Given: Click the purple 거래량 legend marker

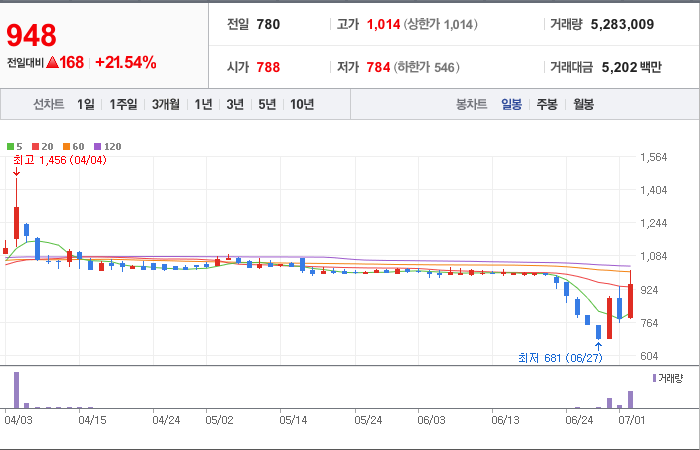Looking at the screenshot, I should (654, 379).
